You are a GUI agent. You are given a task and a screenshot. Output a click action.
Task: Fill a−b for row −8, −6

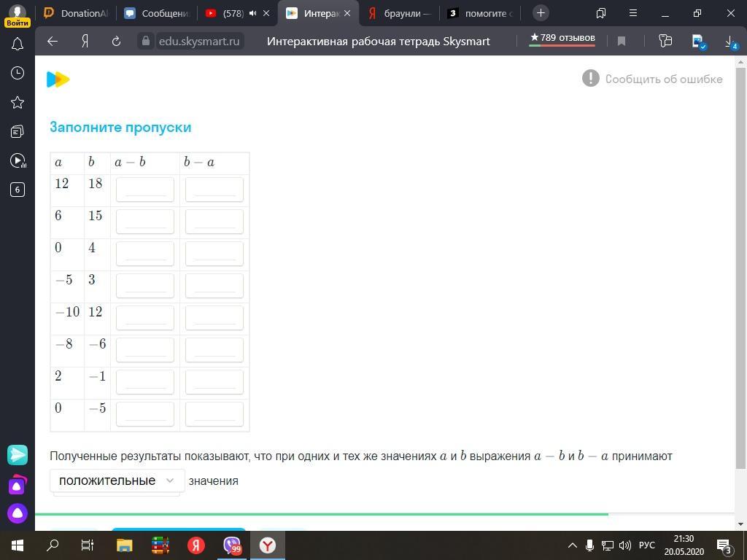pyautogui.click(x=145, y=350)
